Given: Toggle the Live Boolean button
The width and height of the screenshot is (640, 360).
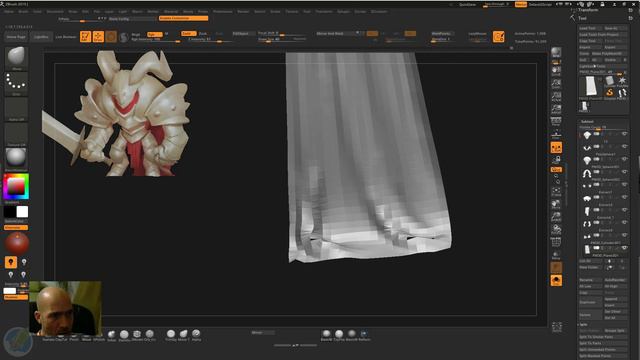Looking at the screenshot, I should [x=66, y=37].
